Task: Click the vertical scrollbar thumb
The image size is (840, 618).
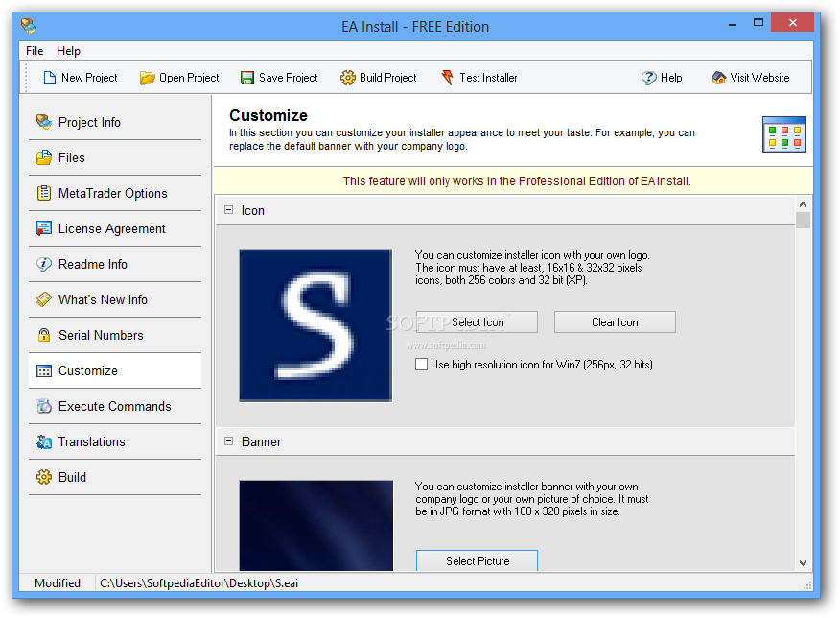Action: (x=803, y=221)
